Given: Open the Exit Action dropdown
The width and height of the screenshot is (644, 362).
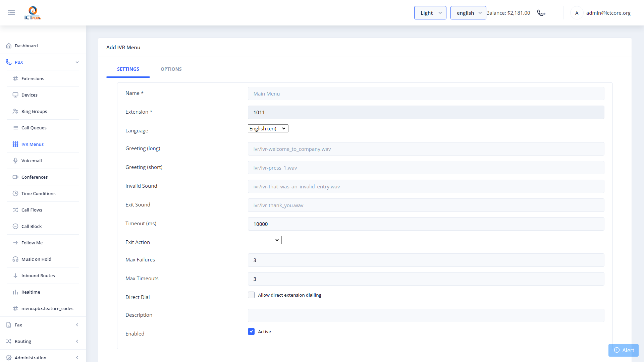Looking at the screenshot, I should (265, 240).
